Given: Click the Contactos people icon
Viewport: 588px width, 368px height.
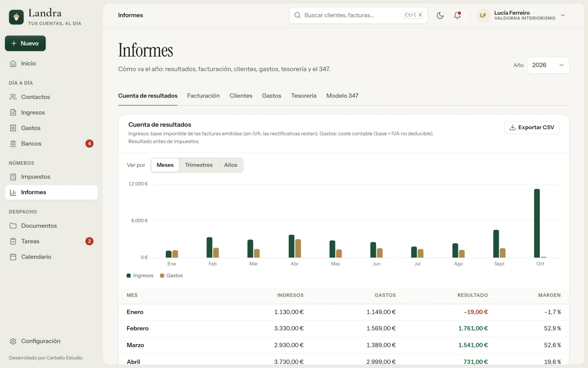Looking at the screenshot, I should pos(13,97).
